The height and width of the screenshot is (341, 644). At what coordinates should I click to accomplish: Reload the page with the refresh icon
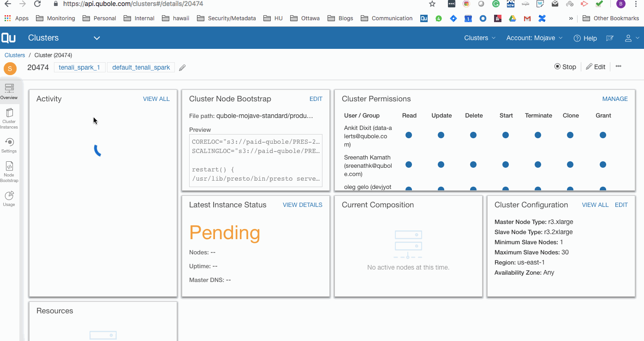coord(38,4)
